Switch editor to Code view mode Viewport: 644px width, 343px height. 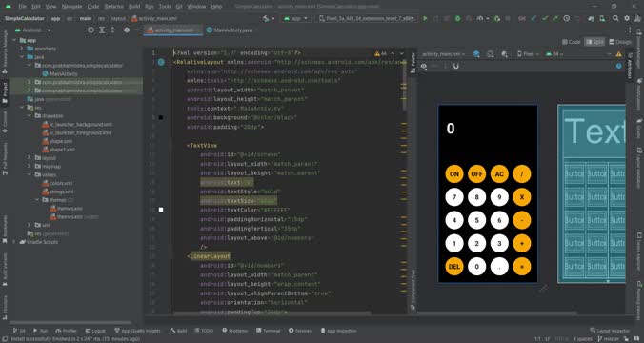point(572,42)
